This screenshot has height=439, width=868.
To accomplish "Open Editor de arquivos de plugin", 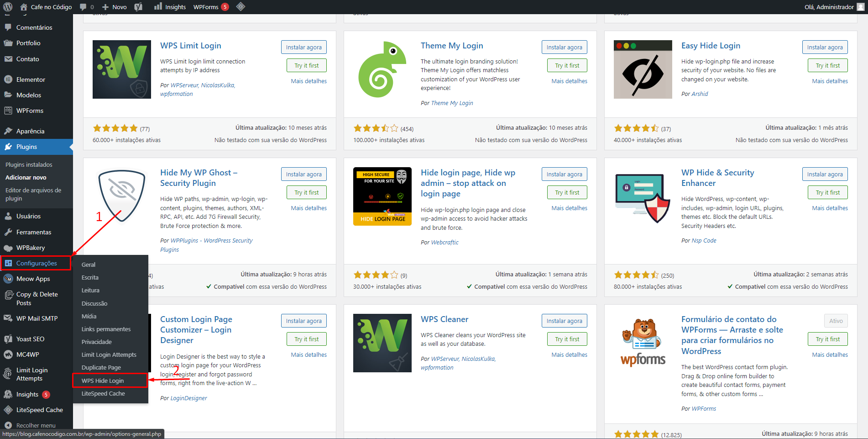I will click(33, 194).
